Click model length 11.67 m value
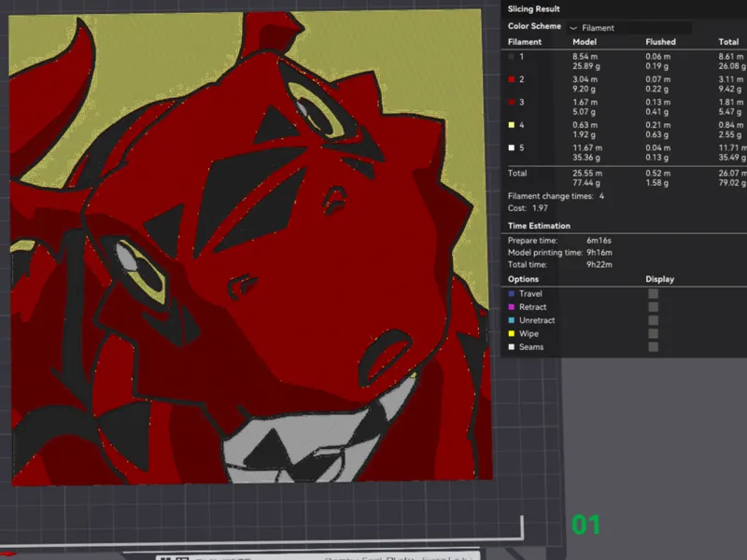The image size is (747, 560). click(x=587, y=148)
